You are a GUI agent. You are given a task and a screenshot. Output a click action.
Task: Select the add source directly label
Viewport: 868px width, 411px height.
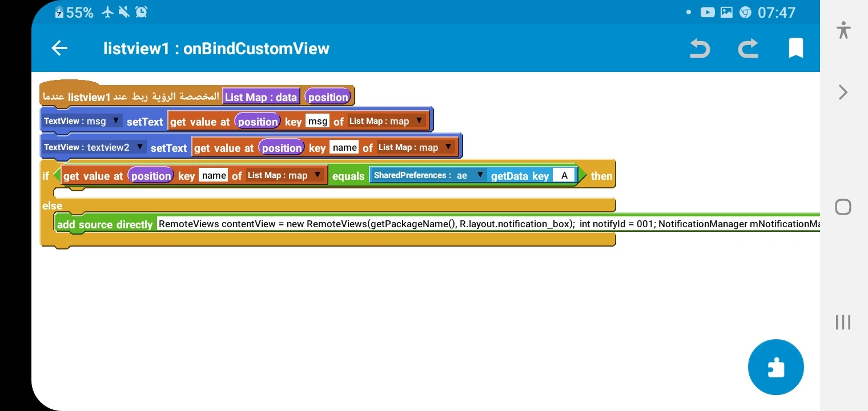(x=105, y=224)
